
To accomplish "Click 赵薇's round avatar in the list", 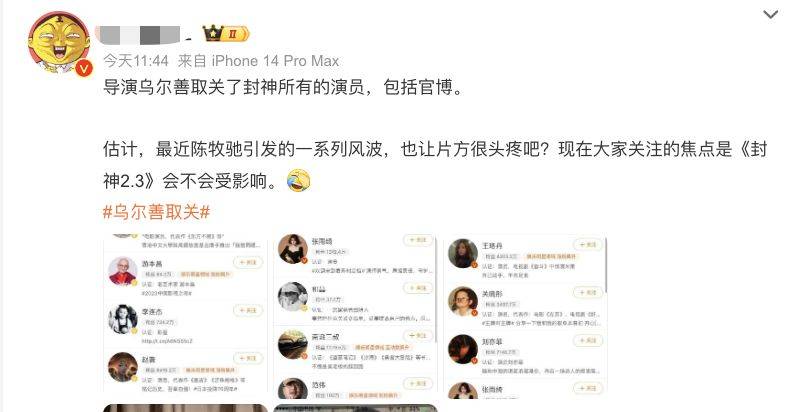I will tap(123, 367).
